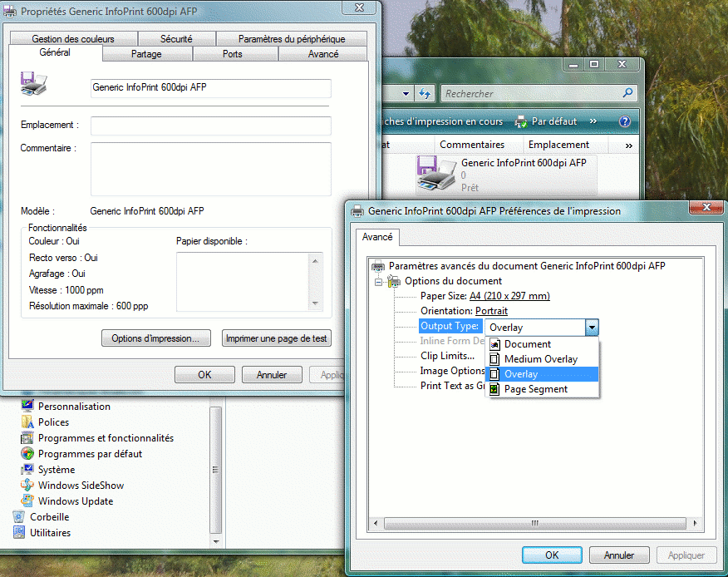Open the Paramètres du périphérique tab

pos(292,38)
